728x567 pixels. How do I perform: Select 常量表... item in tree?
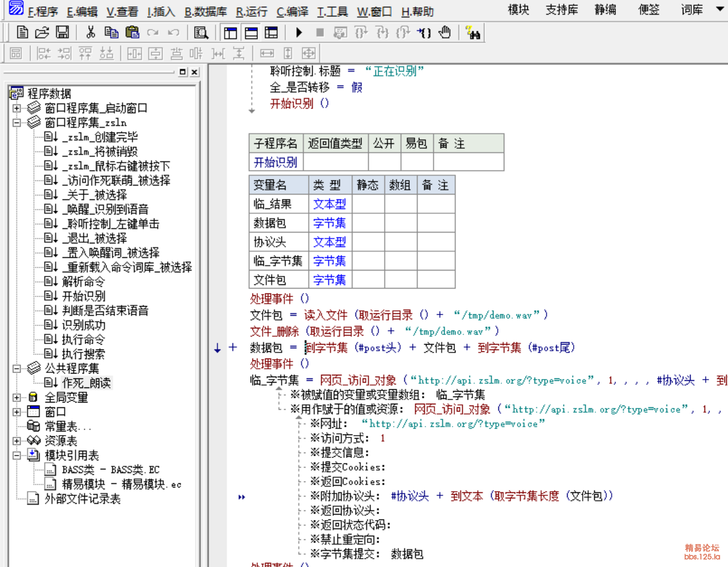click(x=68, y=427)
